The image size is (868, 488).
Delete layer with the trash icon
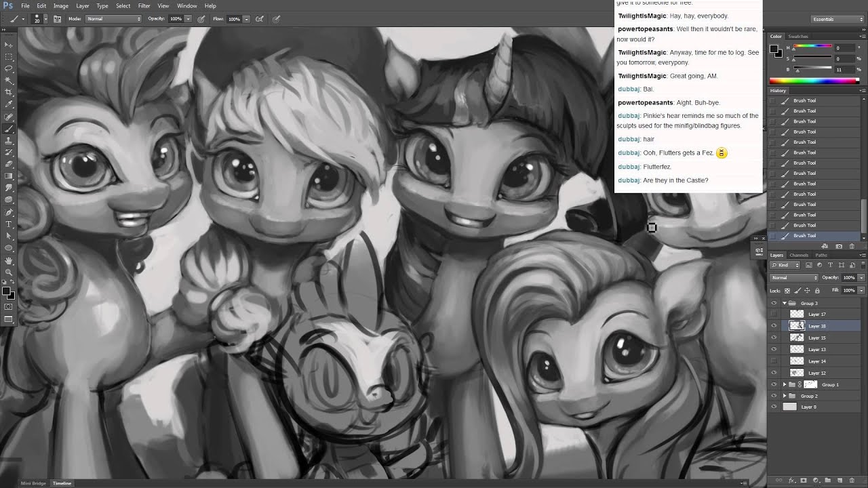pyautogui.click(x=851, y=481)
